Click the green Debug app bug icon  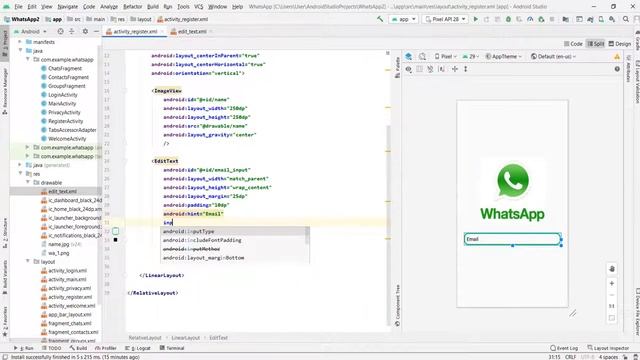click(x=508, y=19)
